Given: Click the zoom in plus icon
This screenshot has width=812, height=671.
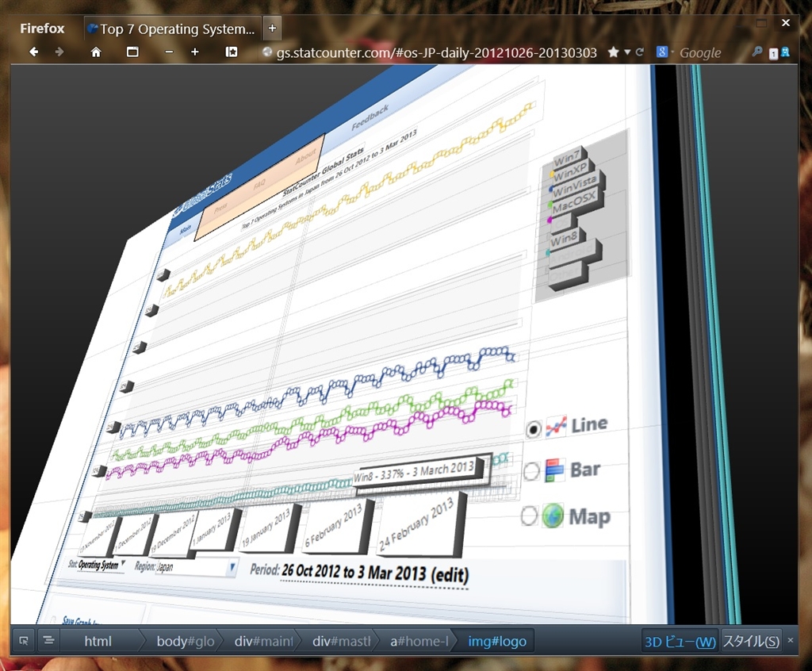Looking at the screenshot, I should tap(195, 52).
